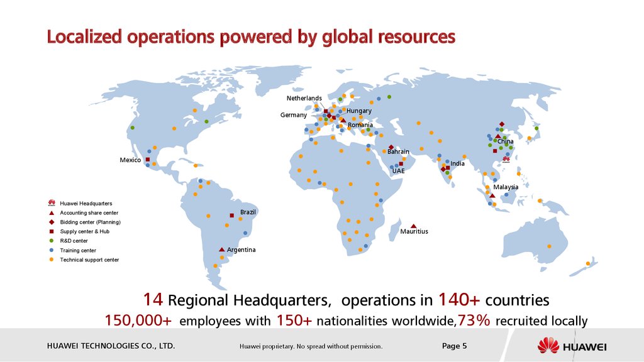Viewport: 644px width, 362px height.
Task: Click the slide title 'Localized operations powered by global resources'
Action: tap(251, 36)
